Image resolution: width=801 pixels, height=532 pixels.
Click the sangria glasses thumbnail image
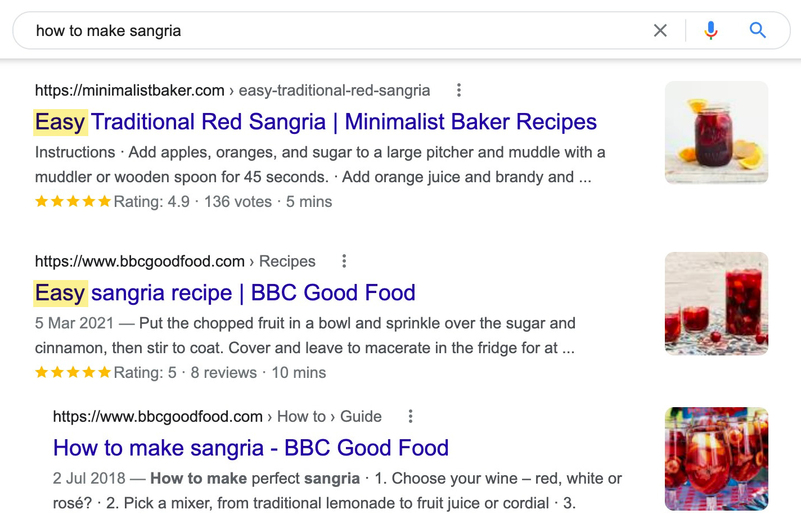(716, 459)
